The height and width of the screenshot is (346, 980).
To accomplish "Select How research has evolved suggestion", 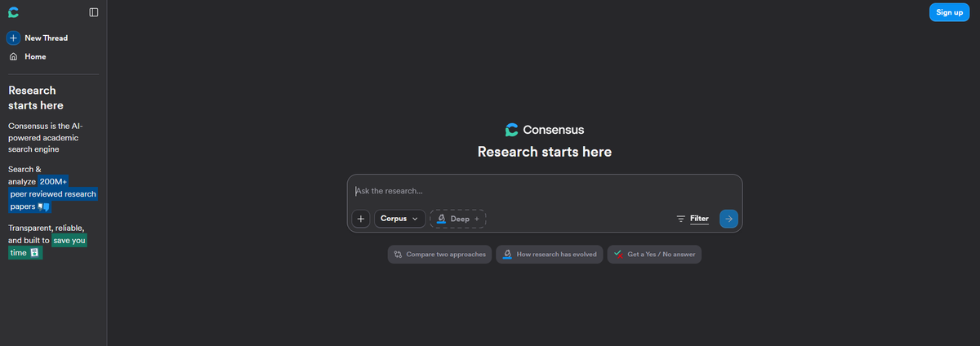I will coord(550,255).
